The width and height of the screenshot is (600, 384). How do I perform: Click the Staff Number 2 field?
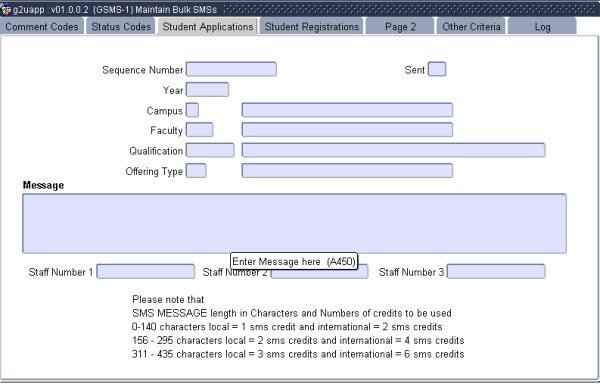[x=320, y=272]
